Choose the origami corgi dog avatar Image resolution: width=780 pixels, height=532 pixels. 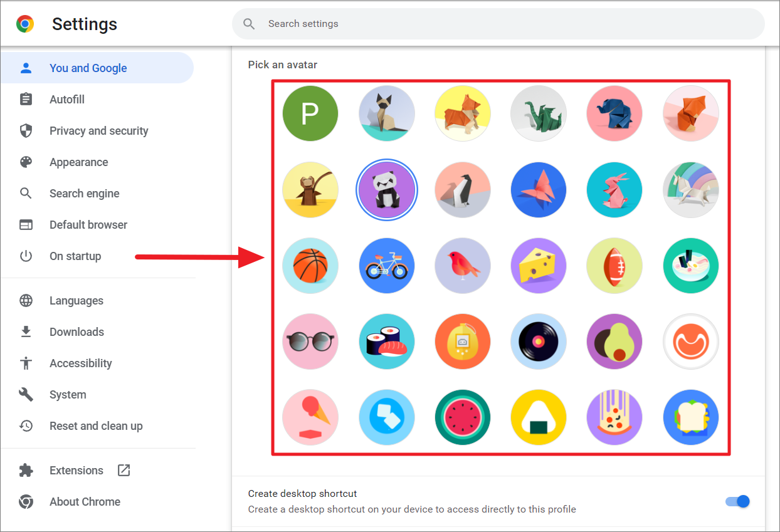pyautogui.click(x=463, y=113)
